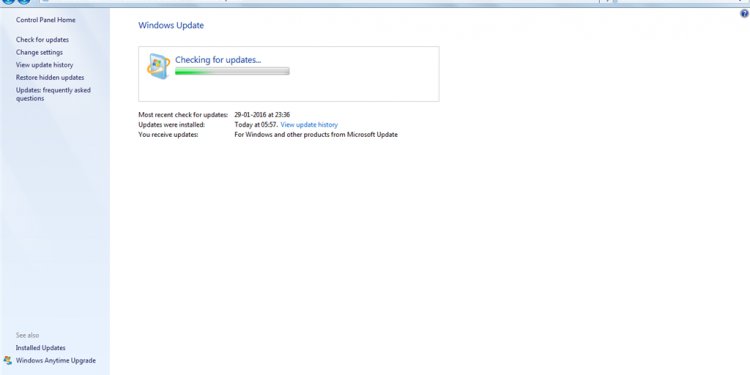Click the Checking for updates... text
Image resolution: width=750 pixels, height=375 pixels.
[x=218, y=60]
